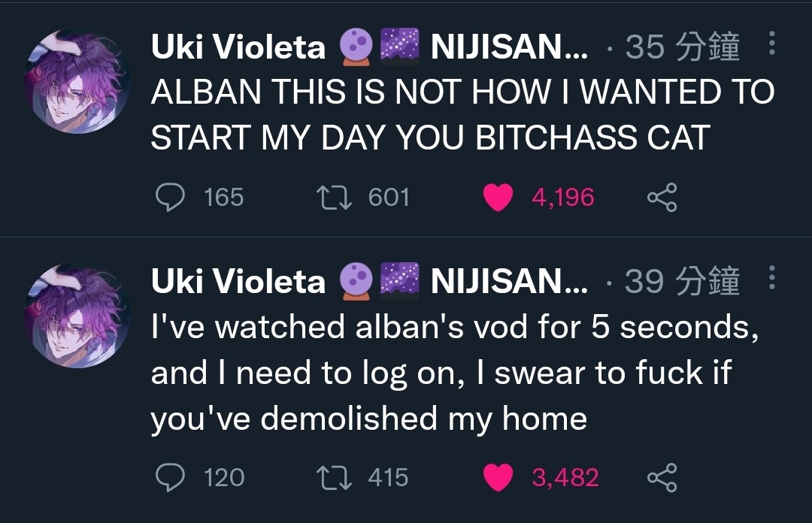View the 4,196 likes count
Screen dimensions: 812x523
click(563, 198)
